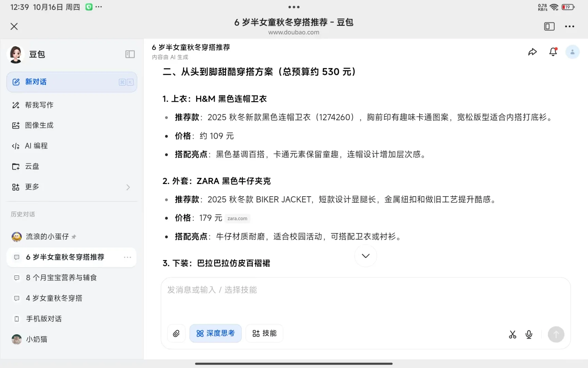
Task: Click the AI 编程 code icon
Action: point(16,146)
